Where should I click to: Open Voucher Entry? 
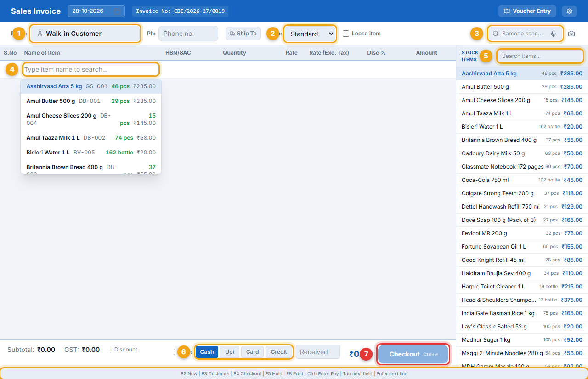pyautogui.click(x=527, y=11)
